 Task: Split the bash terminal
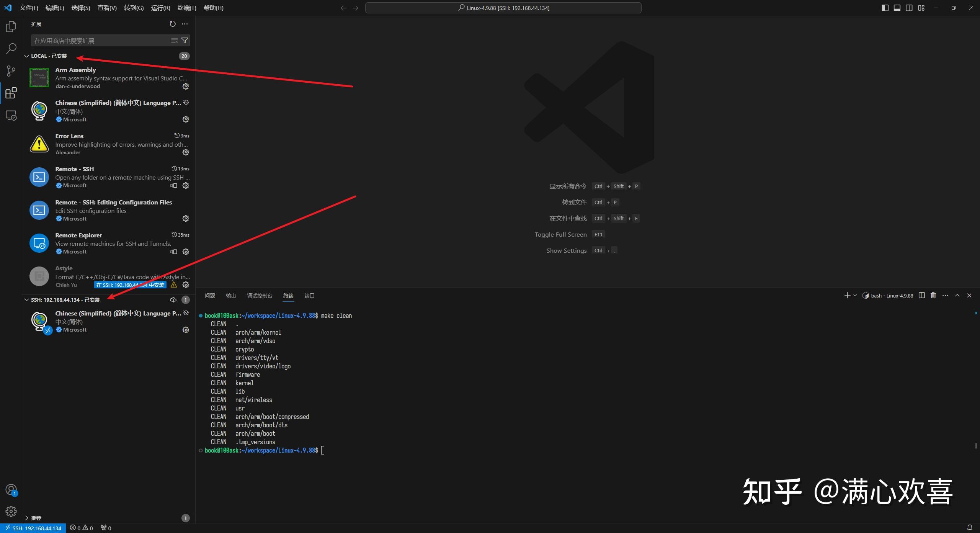click(921, 295)
